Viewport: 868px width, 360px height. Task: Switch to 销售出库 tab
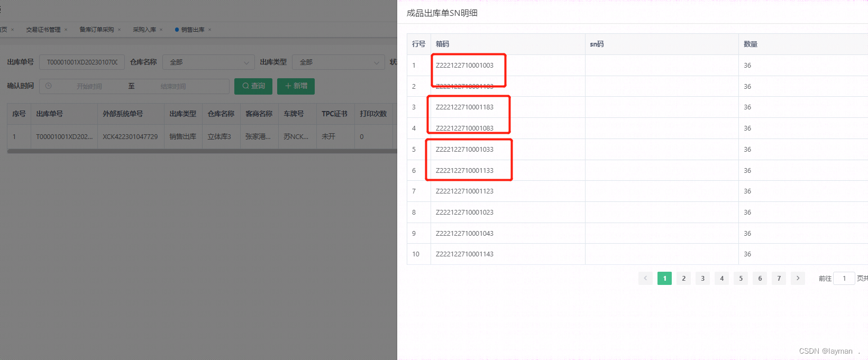coord(193,30)
